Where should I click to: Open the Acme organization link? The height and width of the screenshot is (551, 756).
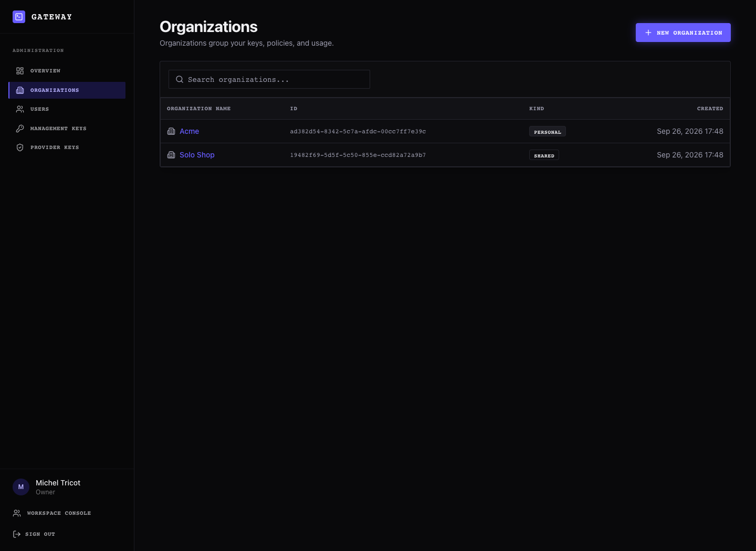(x=189, y=131)
